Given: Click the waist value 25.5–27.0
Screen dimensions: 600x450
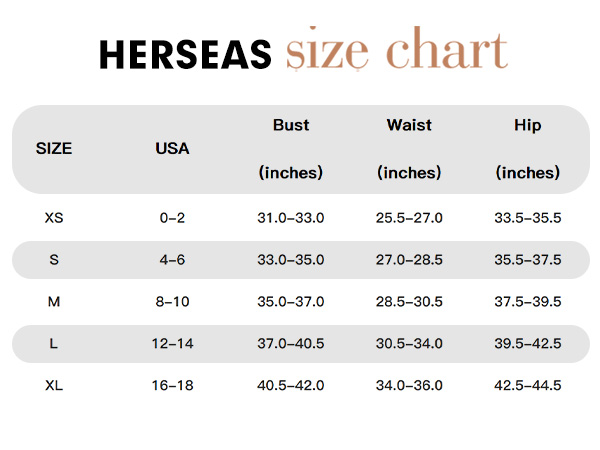Looking at the screenshot, I should 409,218.
